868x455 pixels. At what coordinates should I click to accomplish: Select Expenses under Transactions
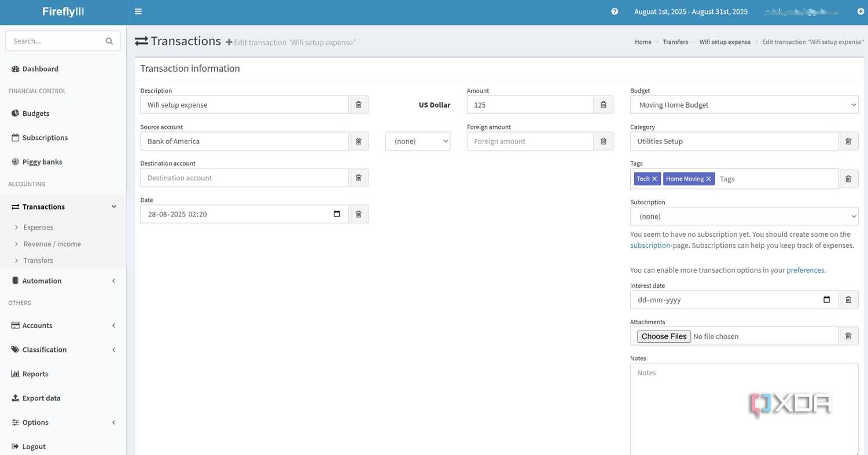[x=38, y=227]
